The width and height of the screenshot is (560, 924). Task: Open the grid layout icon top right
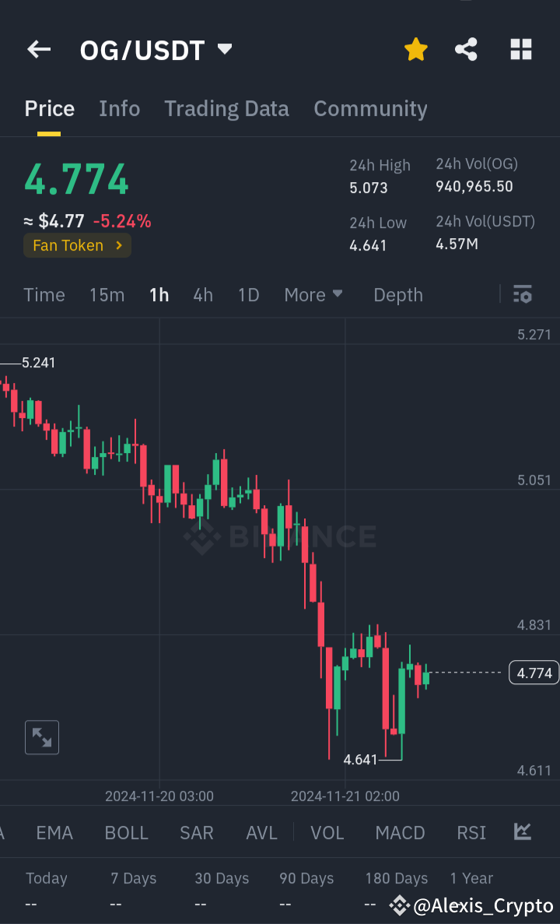520,49
